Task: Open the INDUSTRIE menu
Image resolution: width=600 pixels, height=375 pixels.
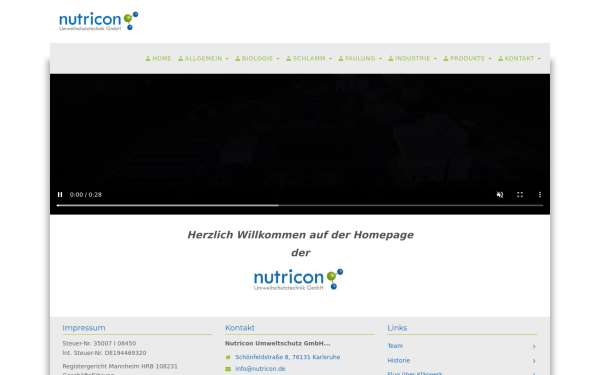Action: coord(412,59)
